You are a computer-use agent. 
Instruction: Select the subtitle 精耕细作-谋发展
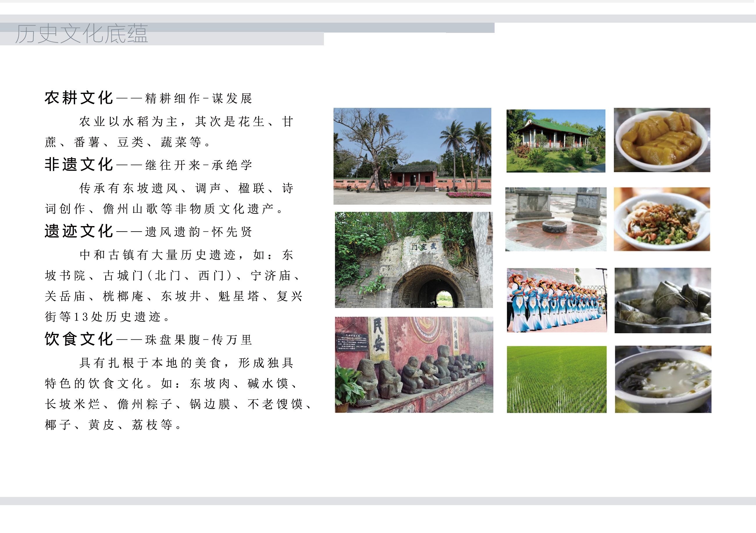tap(199, 98)
